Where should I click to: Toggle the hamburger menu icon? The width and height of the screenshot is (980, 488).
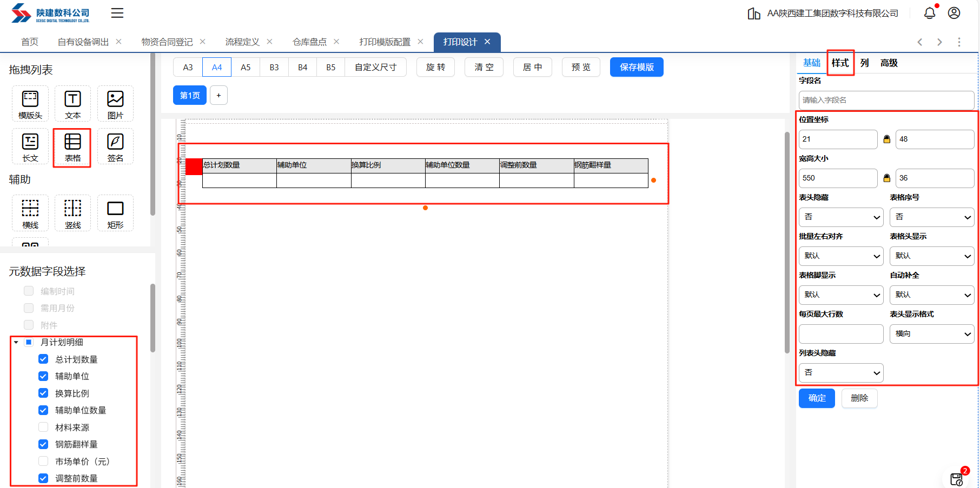tap(117, 13)
